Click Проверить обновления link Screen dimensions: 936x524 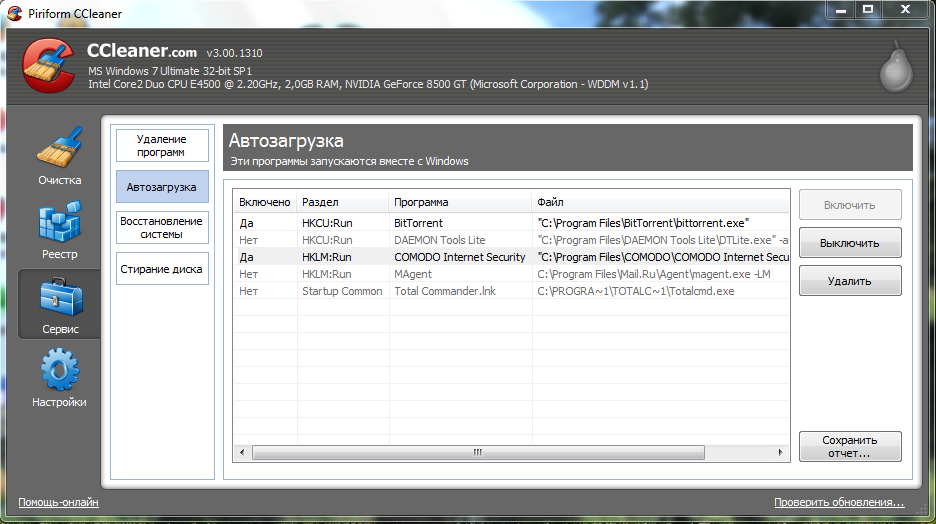(839, 502)
